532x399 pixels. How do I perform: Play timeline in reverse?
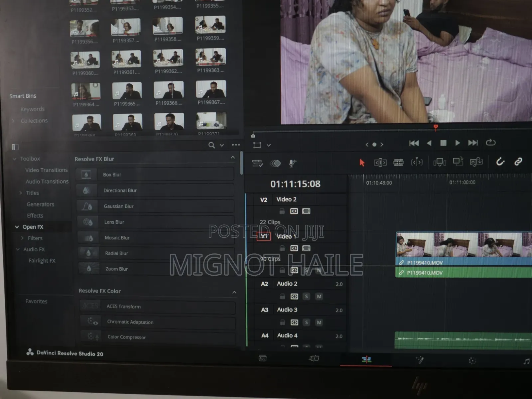(429, 143)
